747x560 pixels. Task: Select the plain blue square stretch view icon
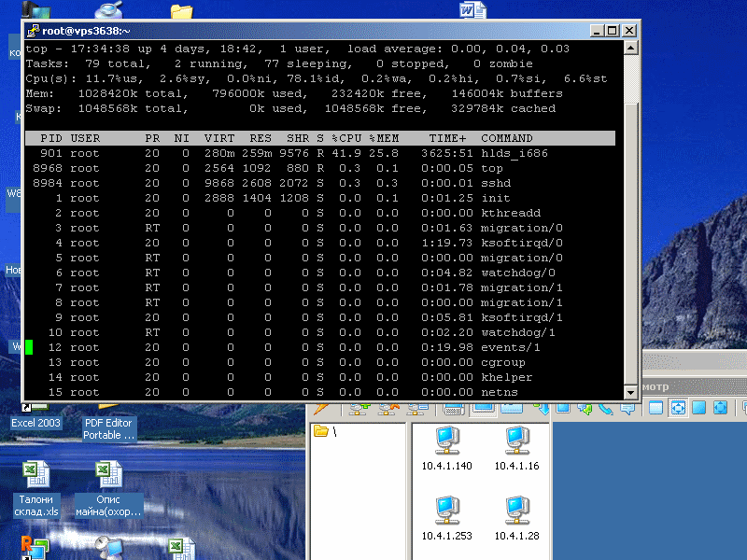point(698,408)
